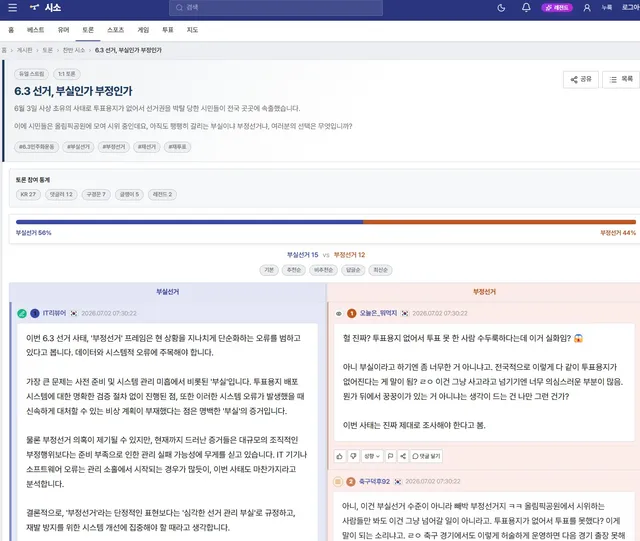640x541 pixels.
Task: Open notifications bell icon
Action: point(526,7)
